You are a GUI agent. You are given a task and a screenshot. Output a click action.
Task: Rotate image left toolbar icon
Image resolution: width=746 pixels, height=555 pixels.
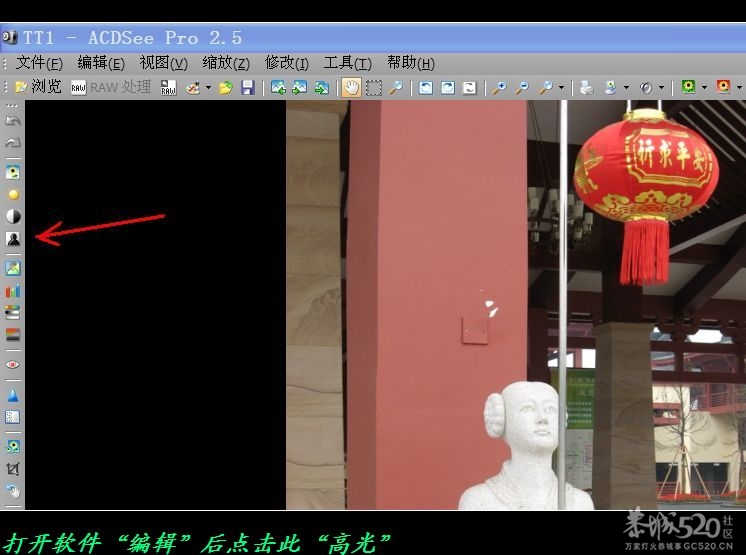[x=425, y=88]
